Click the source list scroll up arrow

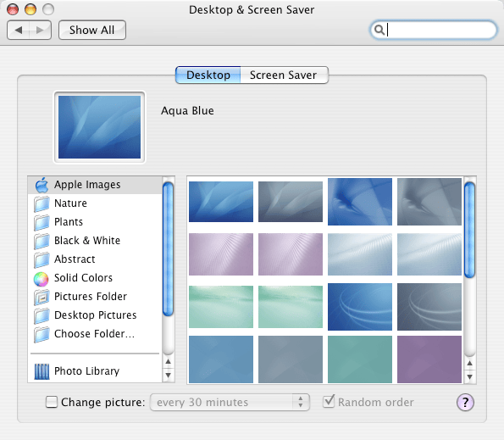[168, 362]
